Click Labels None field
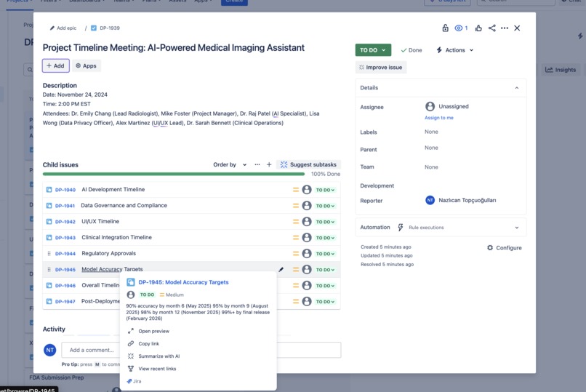This screenshot has height=392, width=586. 431,132
